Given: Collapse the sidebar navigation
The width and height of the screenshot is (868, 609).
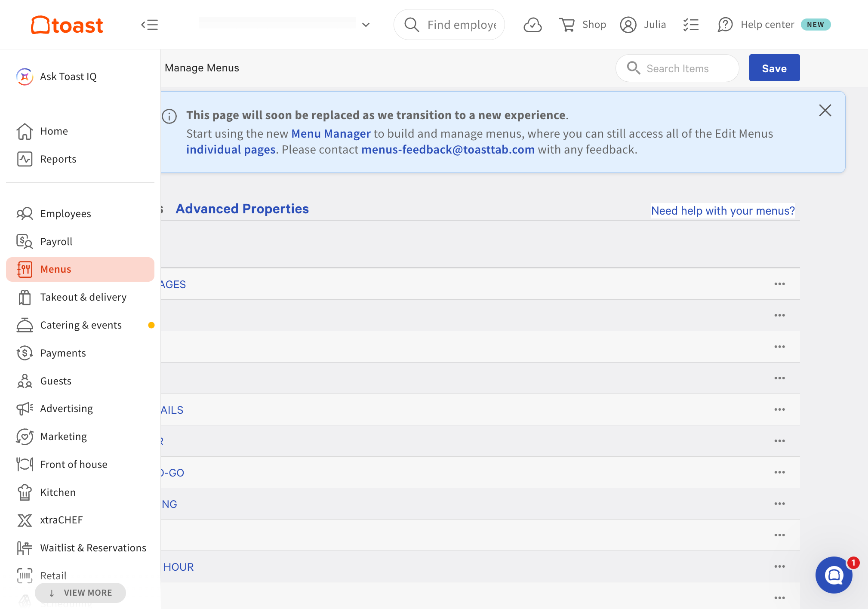Looking at the screenshot, I should coord(150,25).
